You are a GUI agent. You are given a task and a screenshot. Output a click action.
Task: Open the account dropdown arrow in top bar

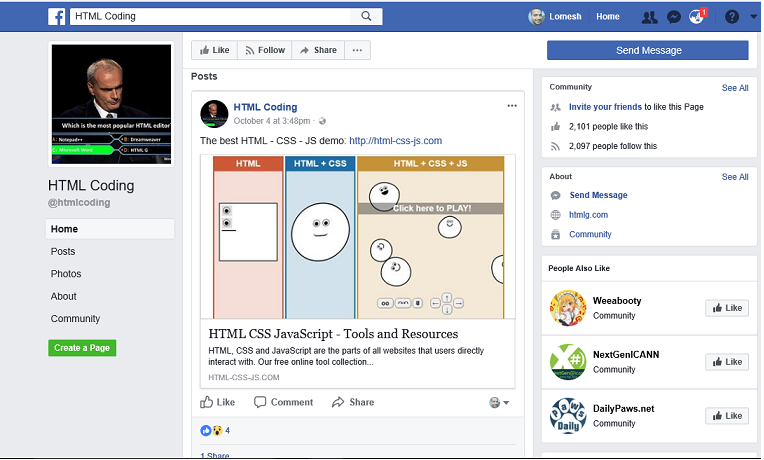(x=752, y=17)
